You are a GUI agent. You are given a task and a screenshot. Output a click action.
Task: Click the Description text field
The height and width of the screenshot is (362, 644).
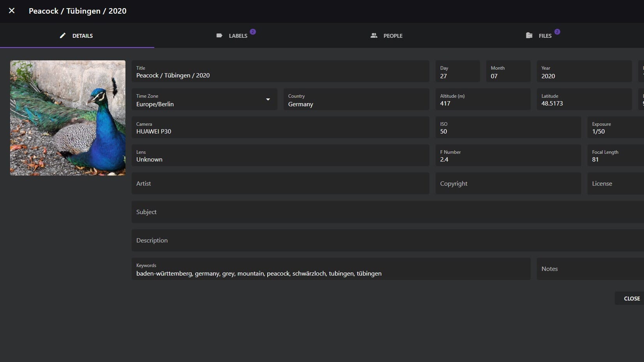[x=387, y=240]
